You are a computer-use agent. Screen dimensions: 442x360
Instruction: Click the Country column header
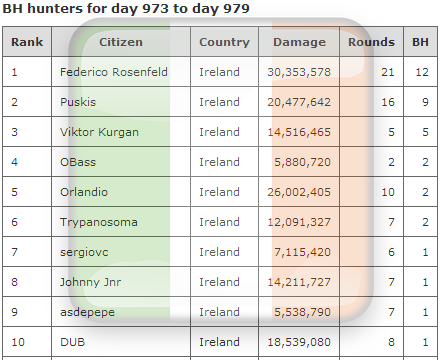[x=224, y=42]
